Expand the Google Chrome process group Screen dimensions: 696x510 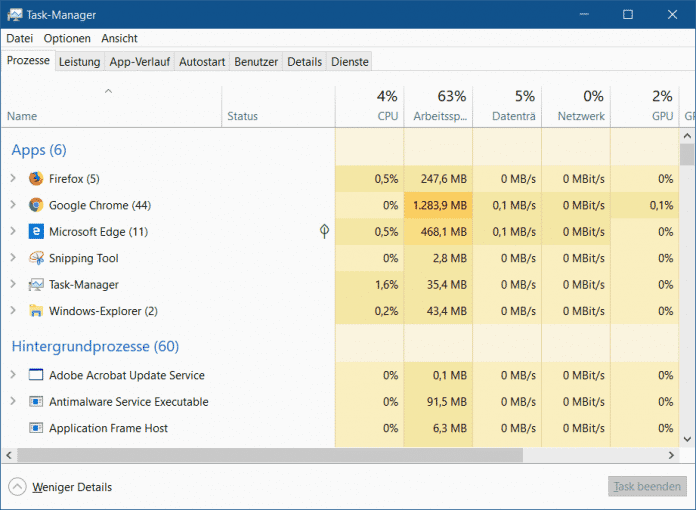[13, 205]
